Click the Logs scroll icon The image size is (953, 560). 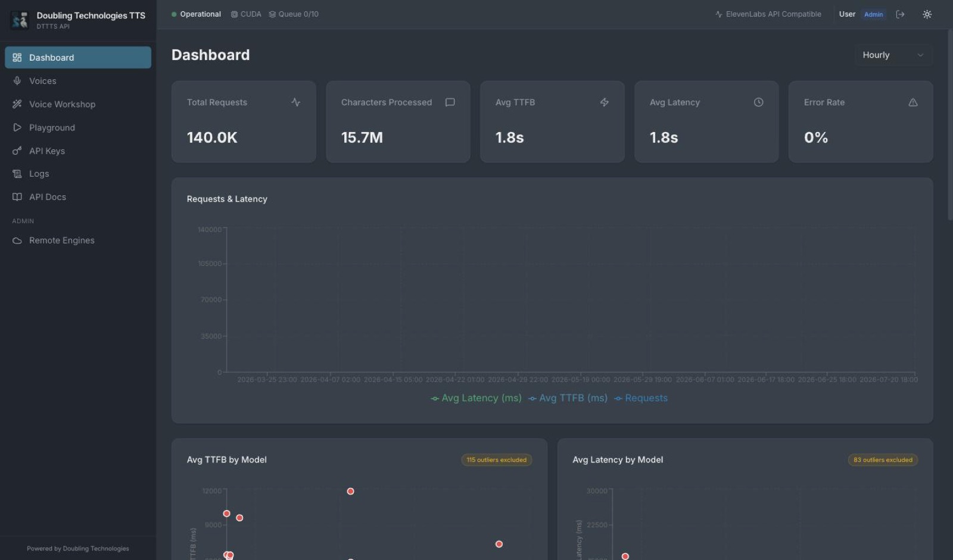click(17, 174)
